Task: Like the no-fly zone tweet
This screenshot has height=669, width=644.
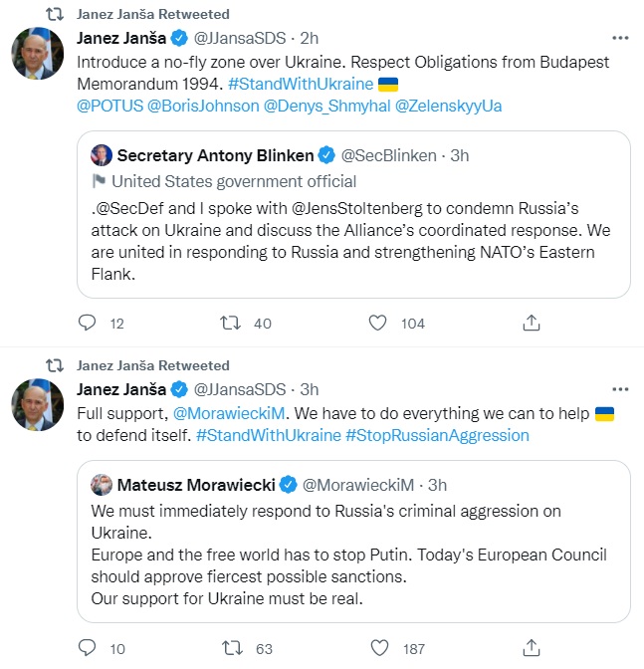Action: tap(377, 323)
